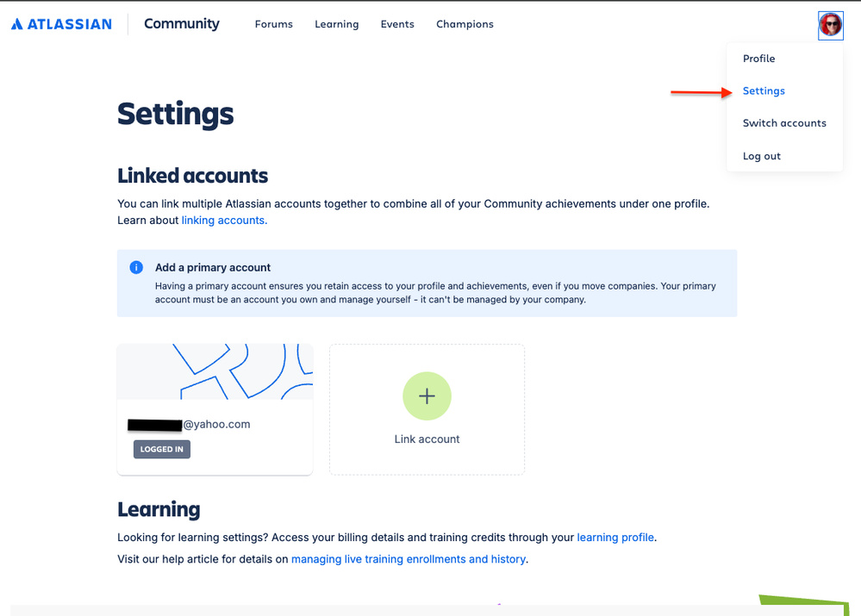The image size is (861, 616).
Task: Choose Profile from the dropdown menu
Action: click(758, 59)
